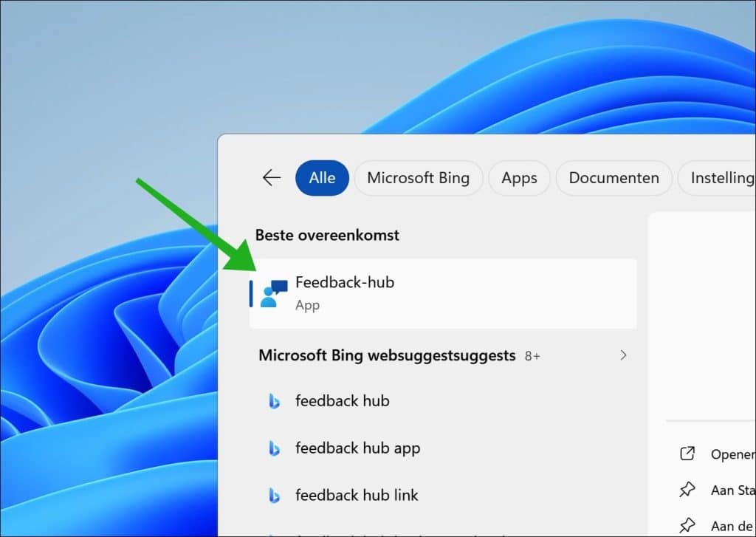The image size is (756, 537).
Task: Select the "feedback hub link" suggestion
Action: [357, 496]
